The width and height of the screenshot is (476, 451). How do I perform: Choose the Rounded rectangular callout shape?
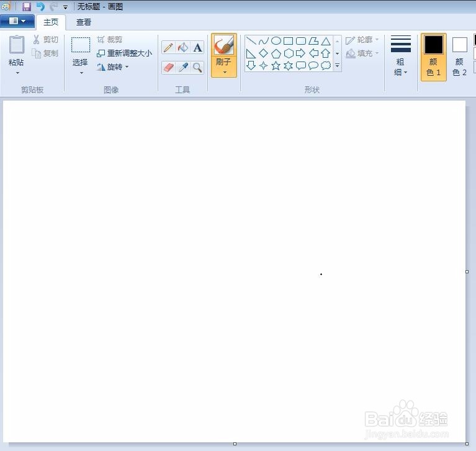click(301, 65)
